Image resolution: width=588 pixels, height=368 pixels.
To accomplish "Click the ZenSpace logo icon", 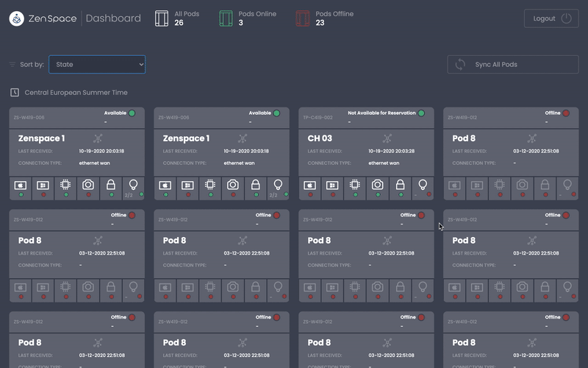I will (x=16, y=18).
